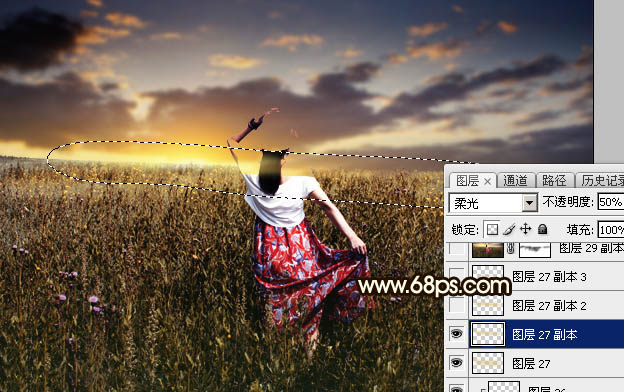The width and height of the screenshot is (624, 392).
Task: Toggle lock position move icon
Action: [526, 229]
